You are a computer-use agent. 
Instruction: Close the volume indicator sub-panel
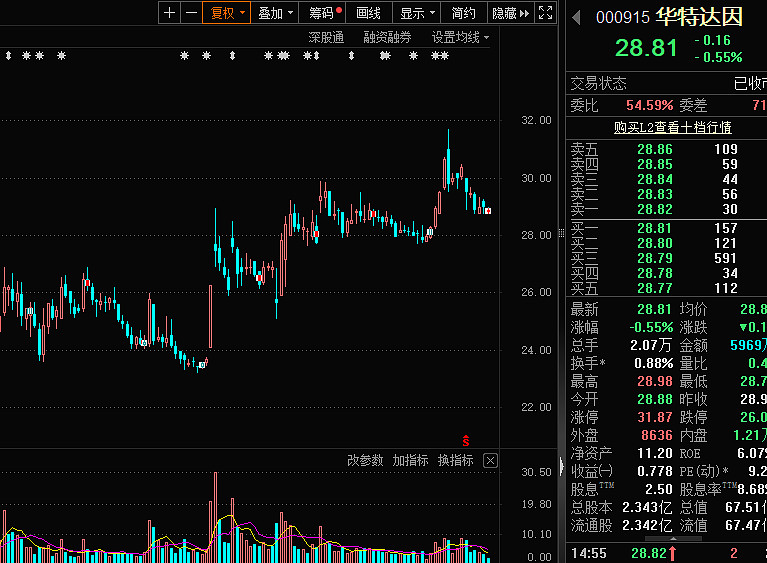point(490,461)
